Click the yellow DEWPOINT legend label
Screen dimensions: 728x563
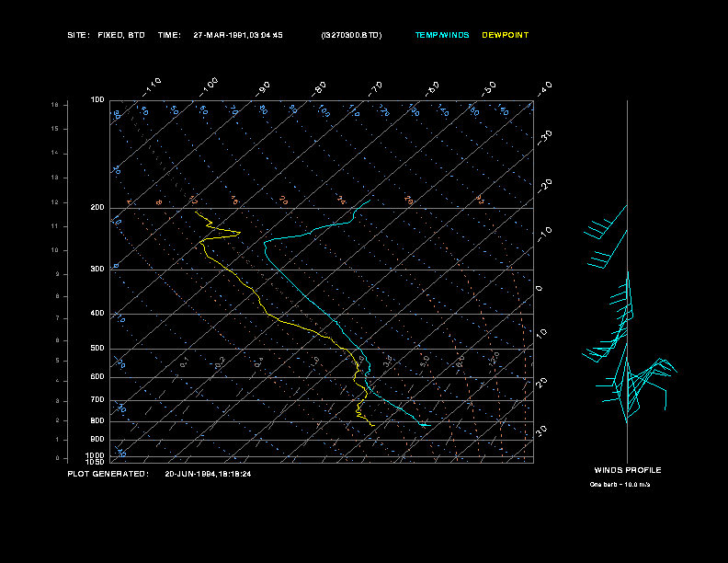(x=506, y=35)
